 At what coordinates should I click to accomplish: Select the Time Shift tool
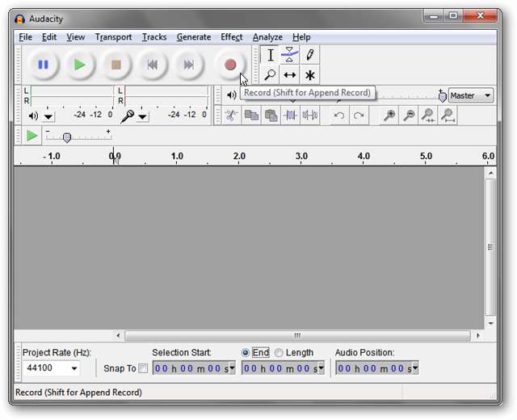coord(290,75)
